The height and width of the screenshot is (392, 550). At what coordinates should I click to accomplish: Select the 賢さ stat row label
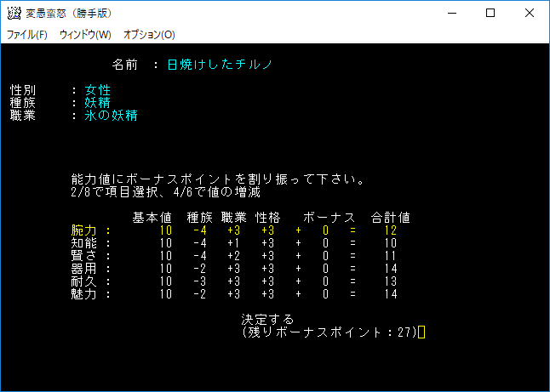[83, 256]
